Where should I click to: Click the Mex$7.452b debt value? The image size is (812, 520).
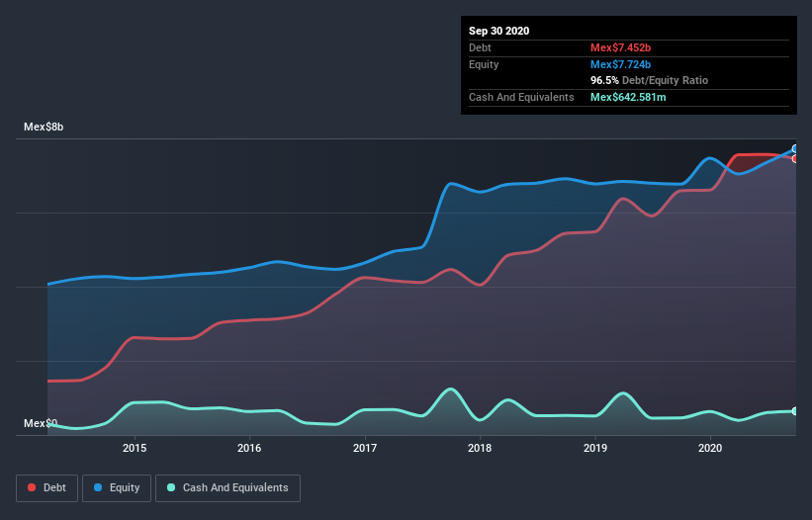pyautogui.click(x=620, y=47)
